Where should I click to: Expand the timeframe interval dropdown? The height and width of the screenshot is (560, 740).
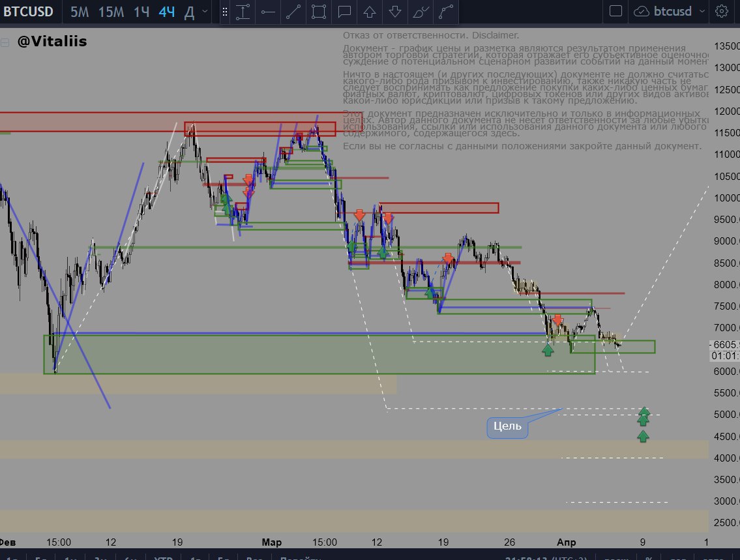tap(205, 11)
